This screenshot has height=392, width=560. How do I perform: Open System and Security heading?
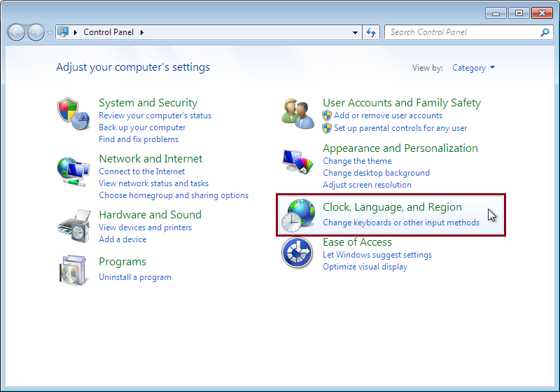148,103
